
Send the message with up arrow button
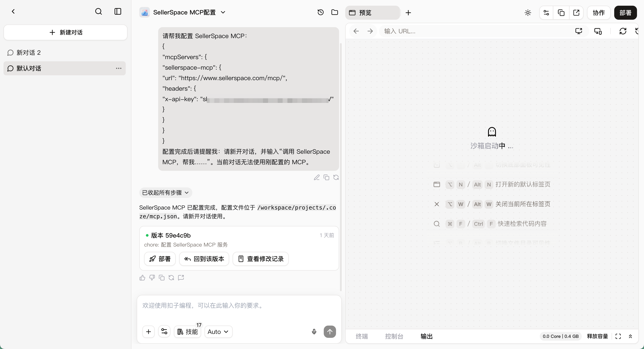coord(330,332)
